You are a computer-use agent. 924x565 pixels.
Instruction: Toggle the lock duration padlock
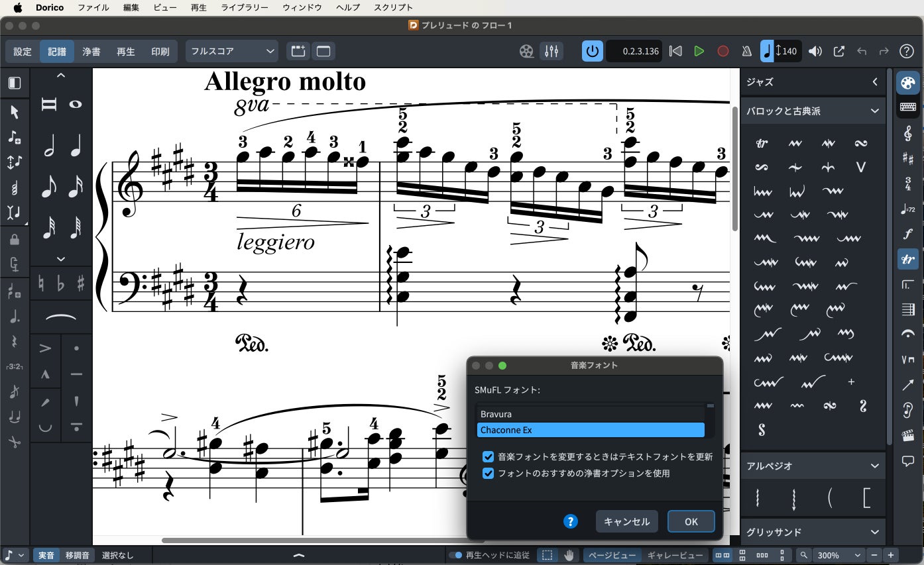click(x=15, y=239)
